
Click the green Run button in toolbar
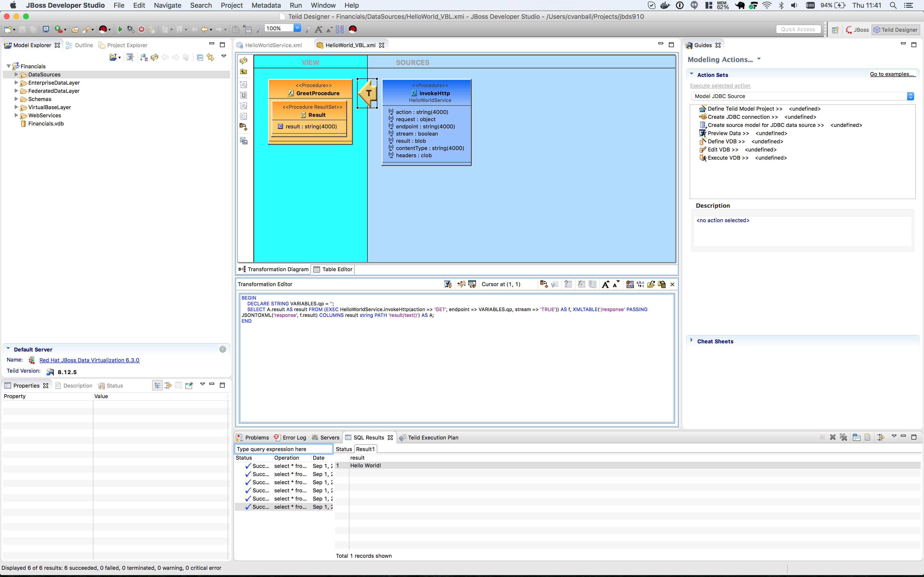[x=120, y=29]
